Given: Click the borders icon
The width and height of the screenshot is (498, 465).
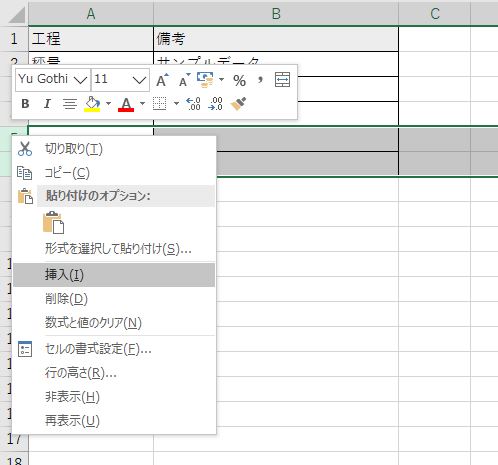Looking at the screenshot, I should click(x=159, y=104).
